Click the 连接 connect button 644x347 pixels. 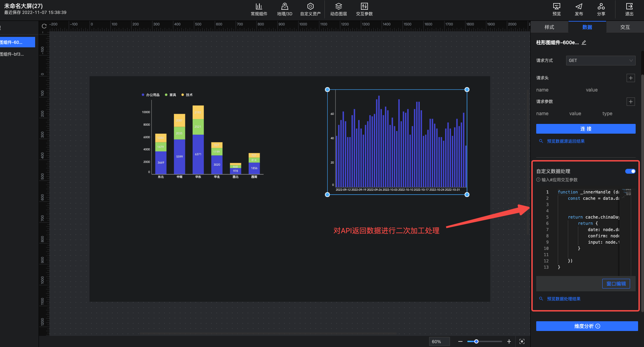[586, 129]
